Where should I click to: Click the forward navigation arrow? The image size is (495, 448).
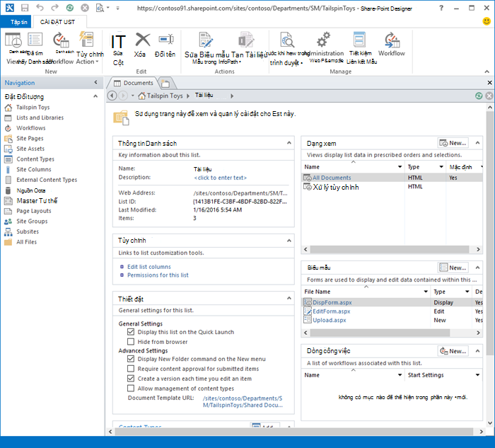point(123,96)
